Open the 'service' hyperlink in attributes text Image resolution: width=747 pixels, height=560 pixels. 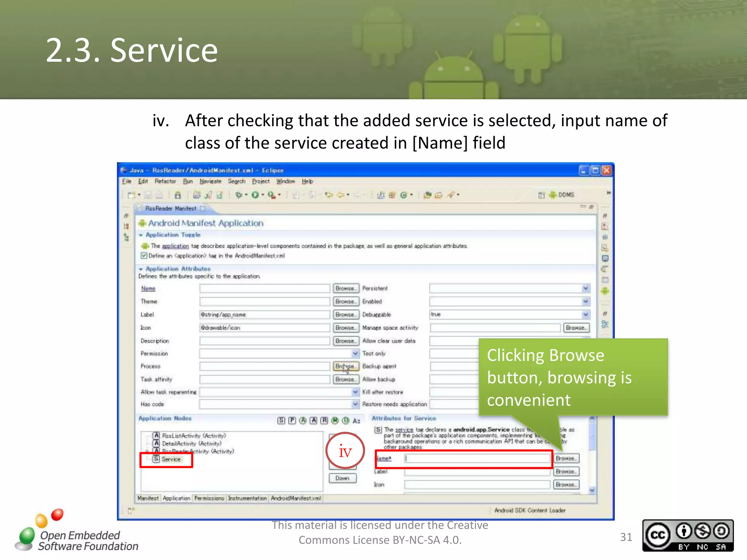coord(404,430)
